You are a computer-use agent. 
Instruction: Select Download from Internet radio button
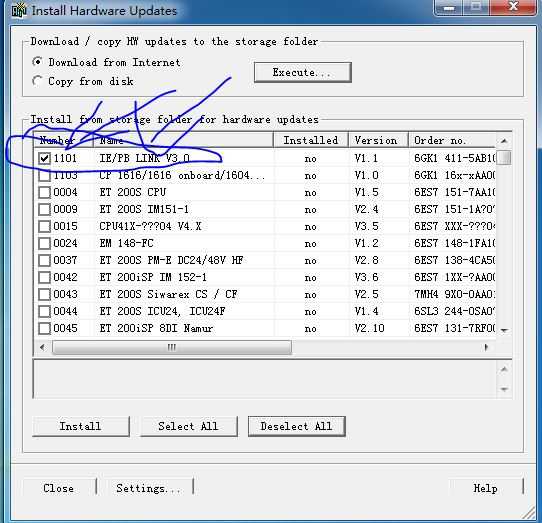click(37, 62)
